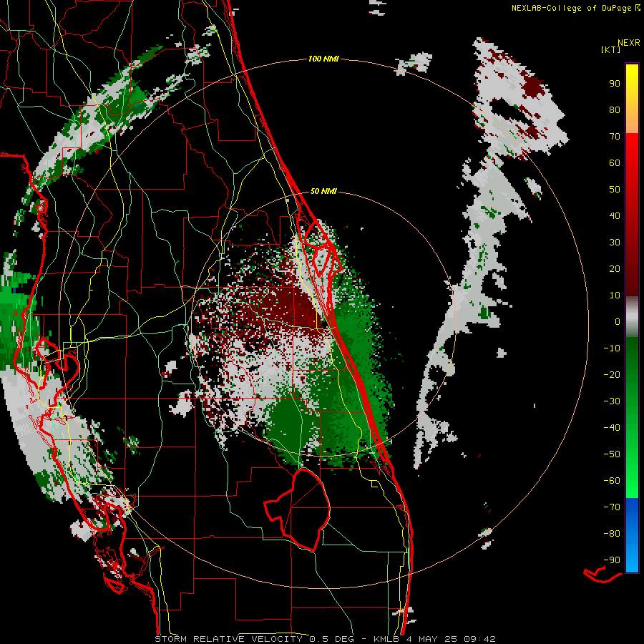Click the [KT] units label

click(x=611, y=49)
